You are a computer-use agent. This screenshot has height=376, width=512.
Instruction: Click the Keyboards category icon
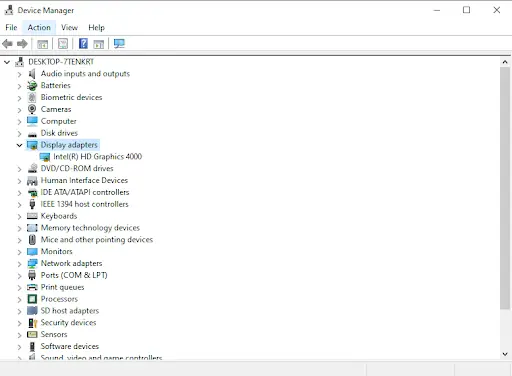point(32,216)
